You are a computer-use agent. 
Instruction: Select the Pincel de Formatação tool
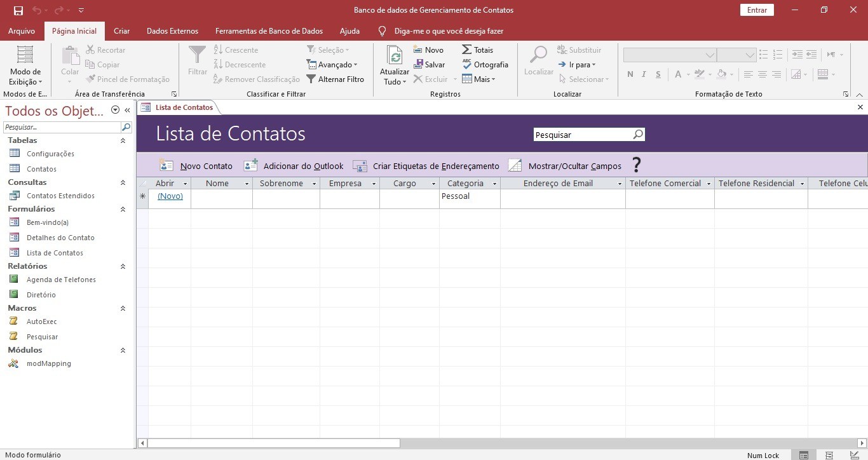coord(128,79)
